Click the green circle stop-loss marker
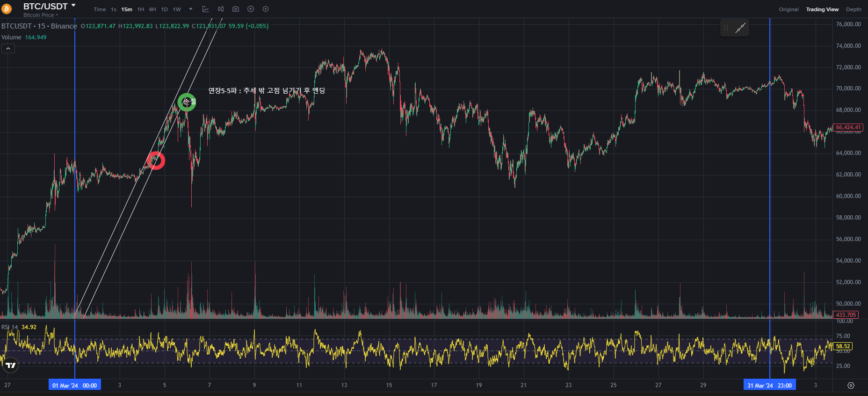Screen dimensions: 868x396 [187, 102]
